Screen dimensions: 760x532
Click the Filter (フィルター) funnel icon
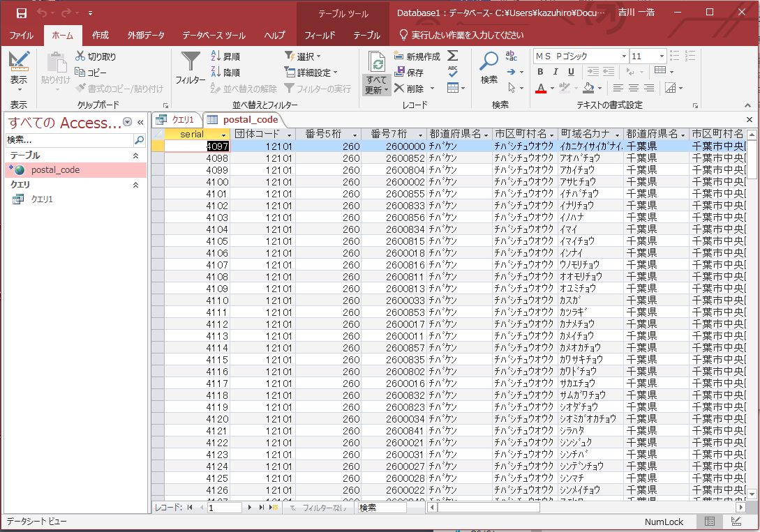click(190, 64)
